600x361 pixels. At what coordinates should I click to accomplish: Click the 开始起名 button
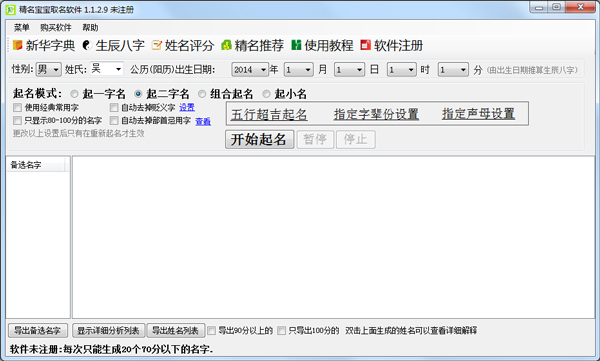[x=259, y=139]
